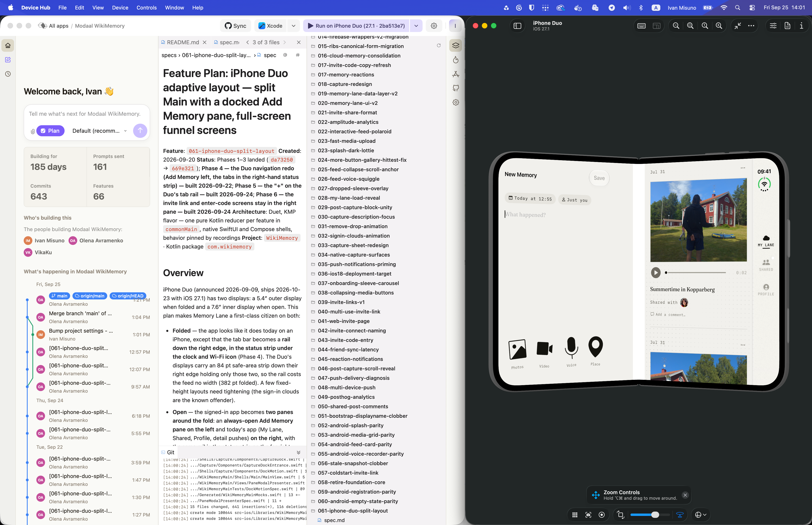Toggle the Device Hub sidebar
812x525 pixels.
pyautogui.click(x=517, y=25)
